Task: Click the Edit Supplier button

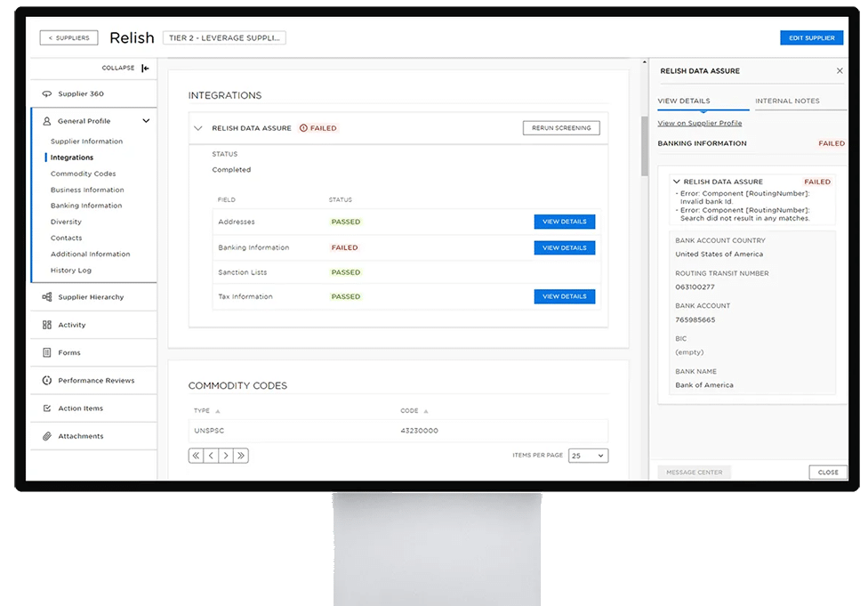Action: click(812, 37)
